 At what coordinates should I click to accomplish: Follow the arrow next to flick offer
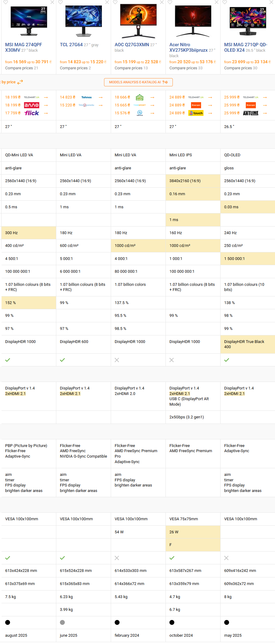click(x=46, y=113)
